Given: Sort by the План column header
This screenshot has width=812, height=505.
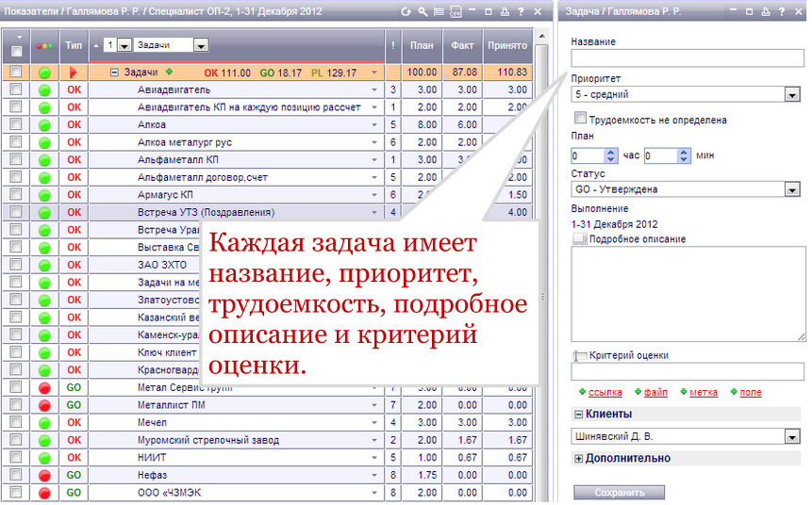Looking at the screenshot, I should pyautogui.click(x=423, y=46).
